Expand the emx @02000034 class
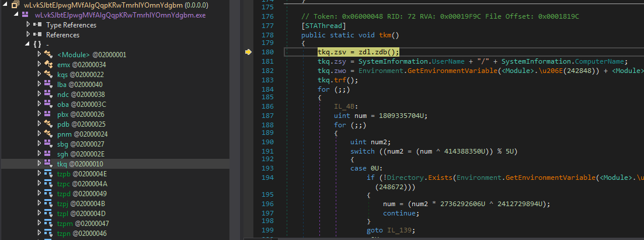This screenshot has height=240, width=644. click(39, 64)
